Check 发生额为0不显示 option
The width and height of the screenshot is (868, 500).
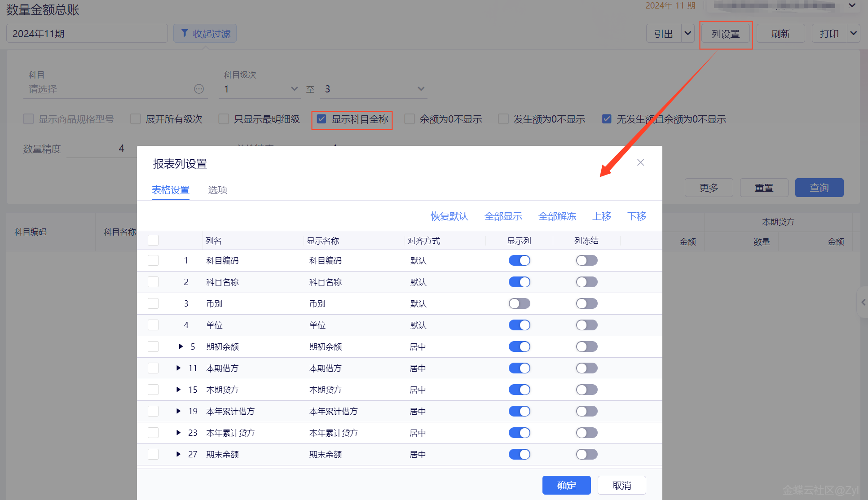point(503,119)
